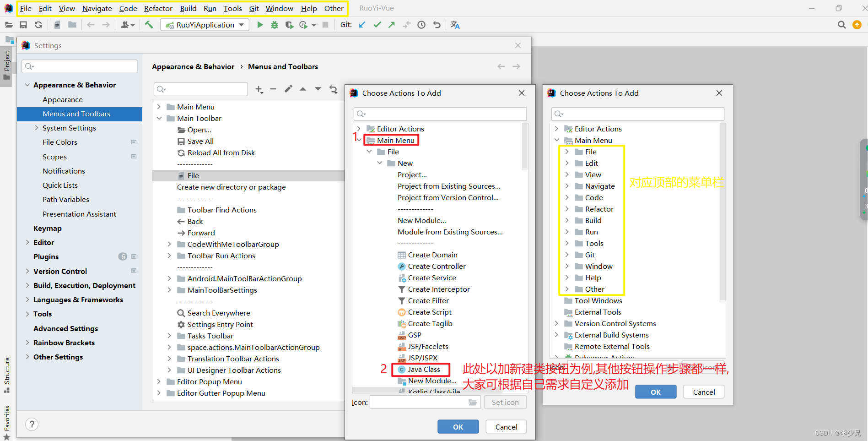Collapse the Main Toolbar tree node
This screenshot has height=441, width=868.
click(159, 118)
